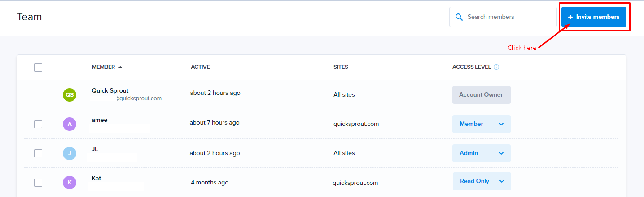This screenshot has height=197, width=644.
Task: Click the JL member name
Action: click(95, 149)
